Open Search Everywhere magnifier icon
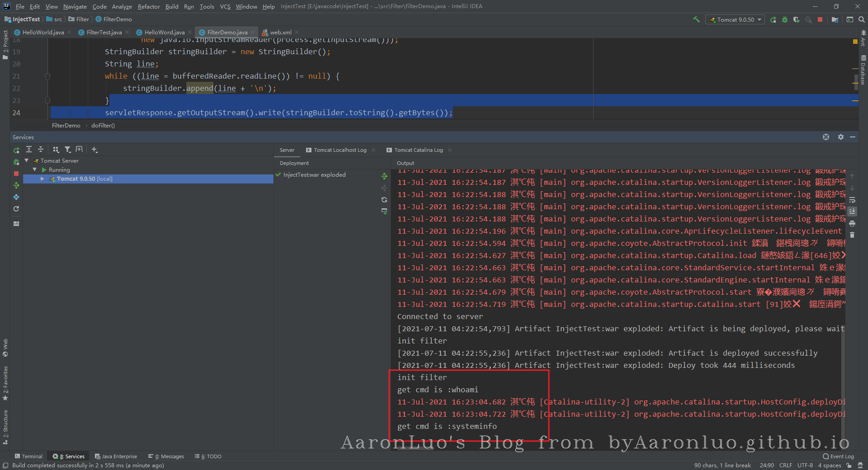Screen dimensions: 868x470 (862, 19)
